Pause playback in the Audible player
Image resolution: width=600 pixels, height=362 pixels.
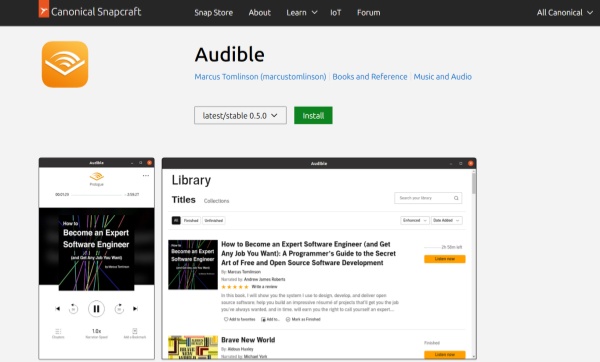96,308
